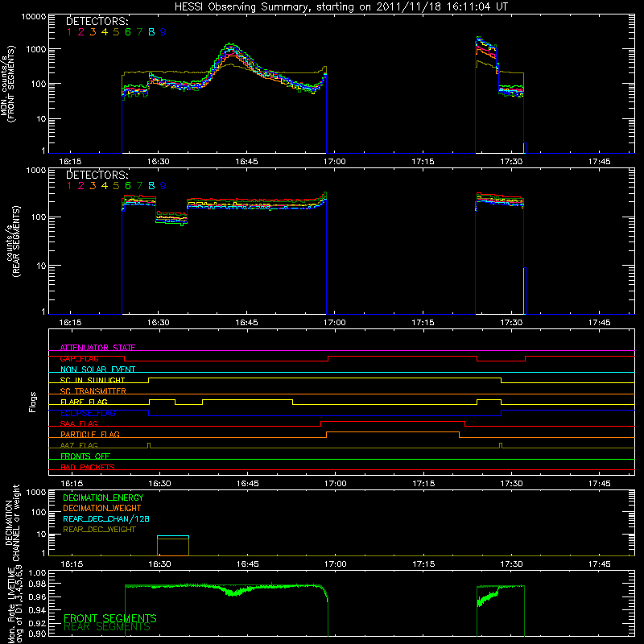Click the GAP_FLAG label
The height and width of the screenshot is (644, 644).
79,358
